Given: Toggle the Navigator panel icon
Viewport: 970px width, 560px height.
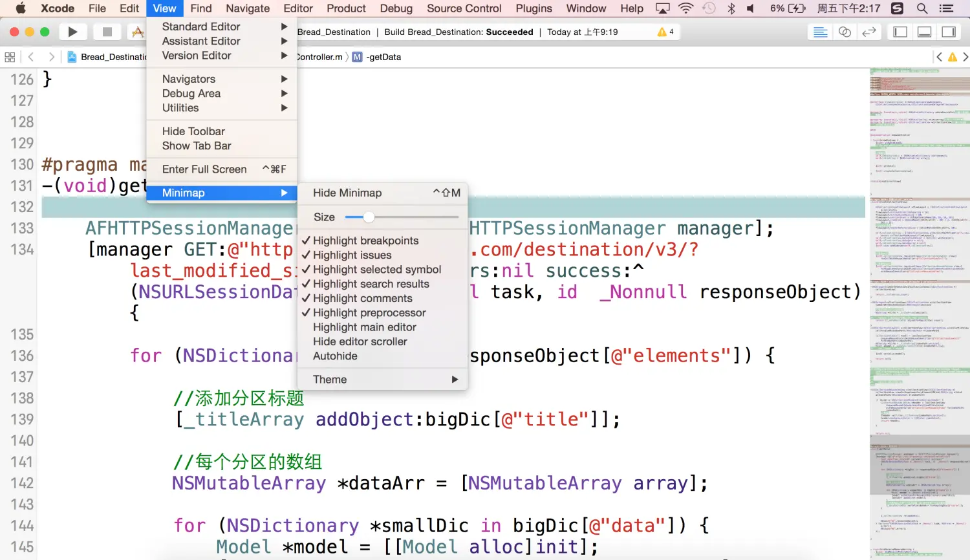Looking at the screenshot, I should [x=900, y=32].
